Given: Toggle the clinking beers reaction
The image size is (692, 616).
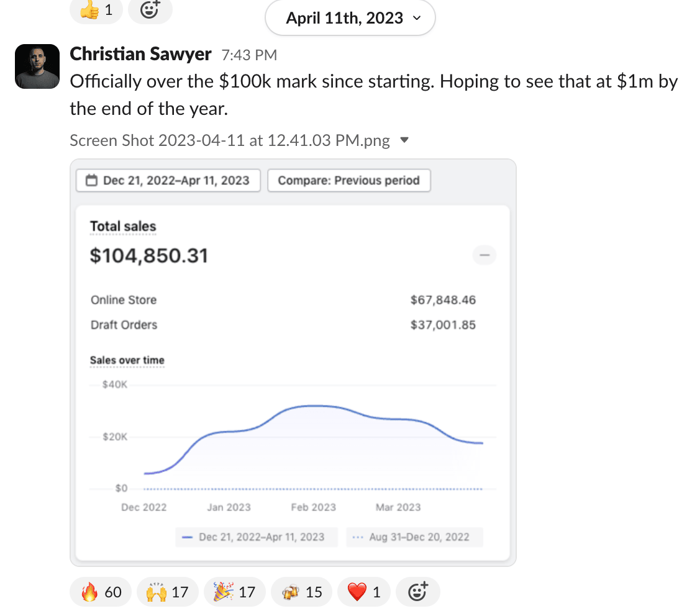Looking at the screenshot, I should 301,592.
